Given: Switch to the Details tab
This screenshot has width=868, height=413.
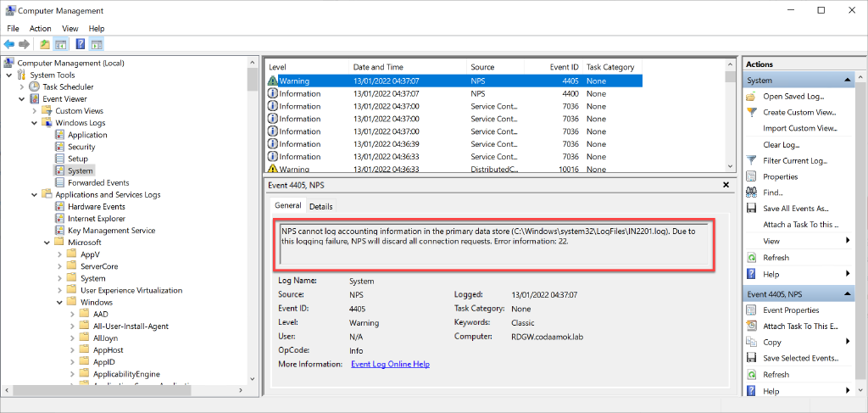Looking at the screenshot, I should [320, 206].
